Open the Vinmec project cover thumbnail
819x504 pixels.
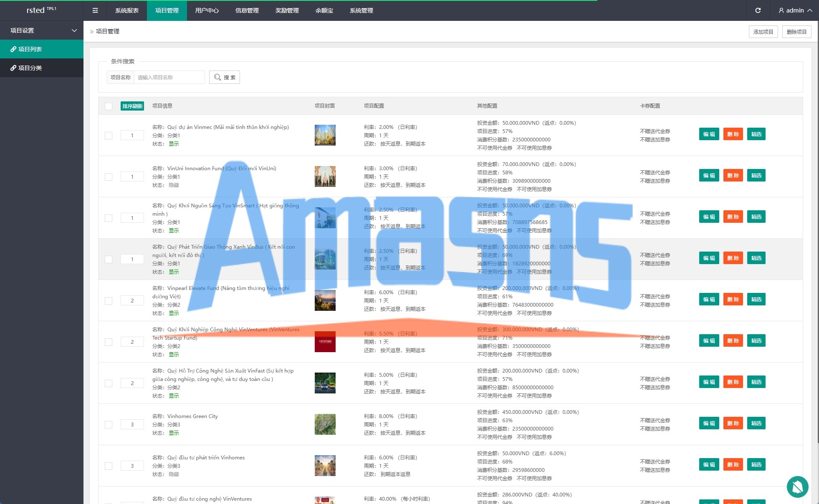click(x=325, y=135)
